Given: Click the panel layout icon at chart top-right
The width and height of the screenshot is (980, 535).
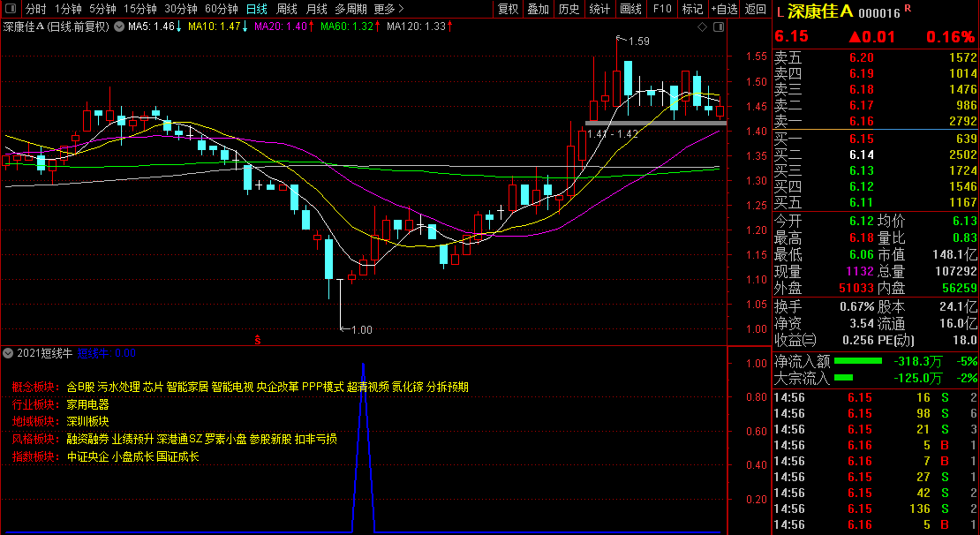Looking at the screenshot, I should (717, 26).
